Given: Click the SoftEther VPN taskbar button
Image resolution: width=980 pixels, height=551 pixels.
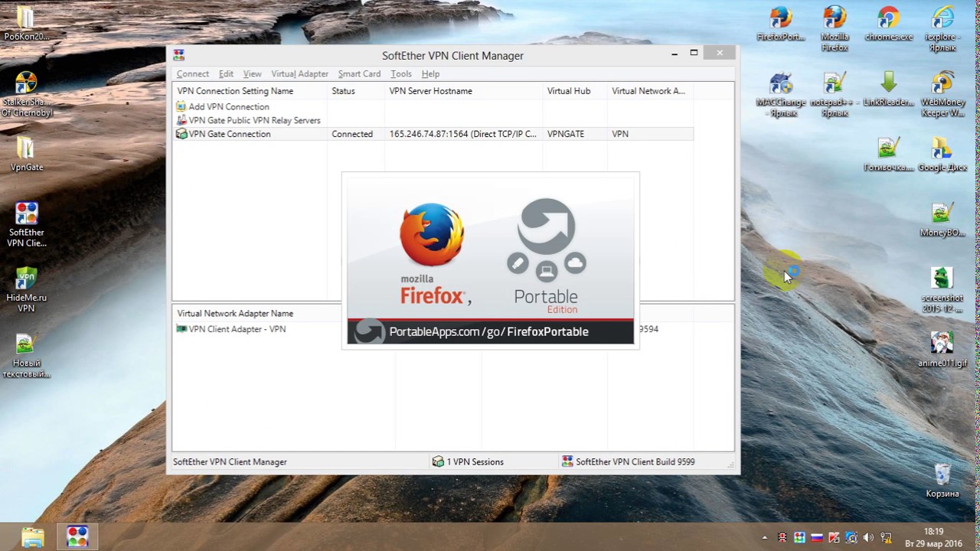Looking at the screenshot, I should (77, 536).
